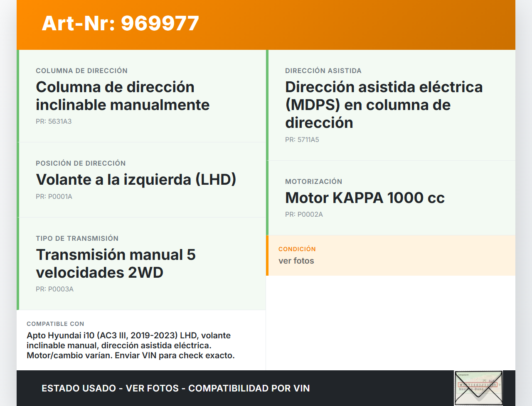Click the ver fotos link

click(296, 261)
